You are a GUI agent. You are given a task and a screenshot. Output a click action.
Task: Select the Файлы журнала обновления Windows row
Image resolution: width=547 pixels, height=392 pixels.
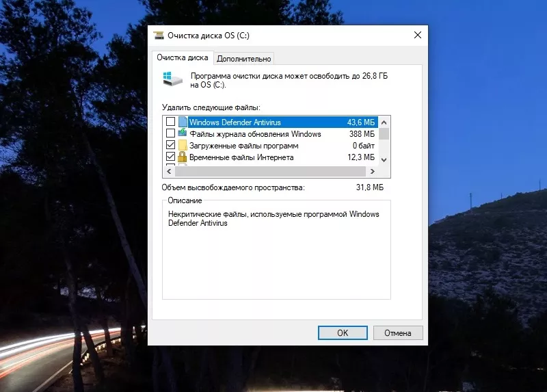271,133
